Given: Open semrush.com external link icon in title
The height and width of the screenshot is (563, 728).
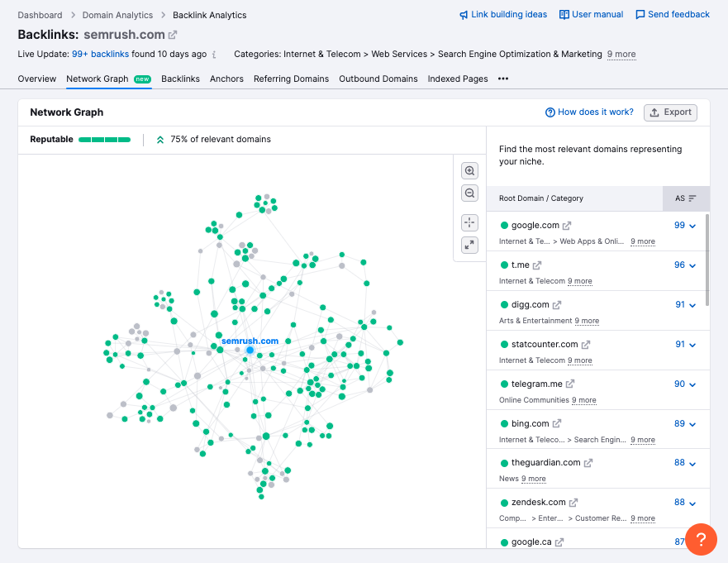Looking at the screenshot, I should coord(173,35).
